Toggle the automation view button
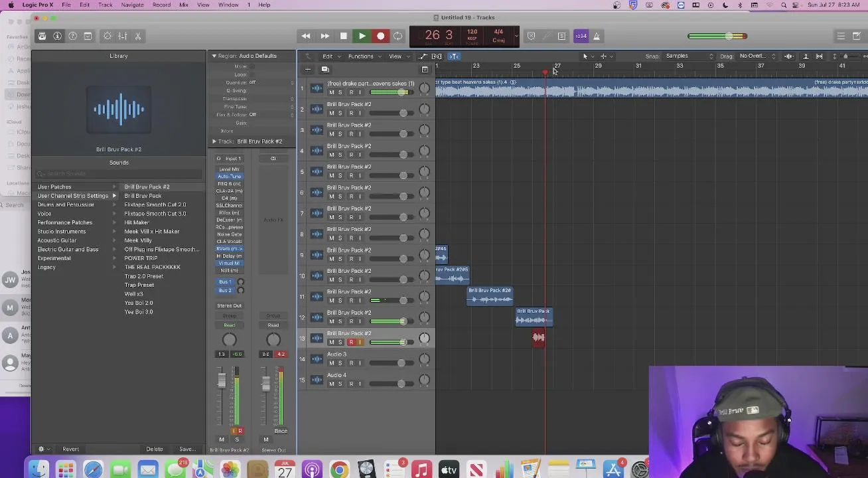 point(423,56)
